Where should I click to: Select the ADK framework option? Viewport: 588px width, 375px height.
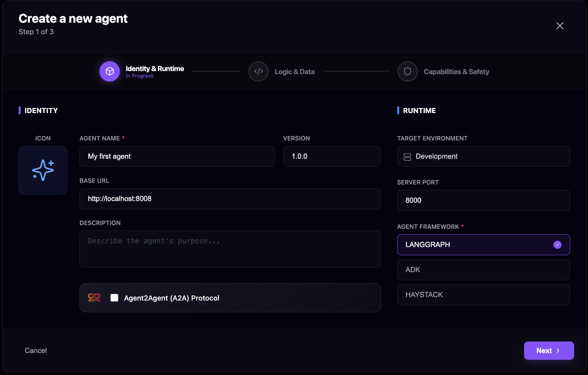point(483,270)
